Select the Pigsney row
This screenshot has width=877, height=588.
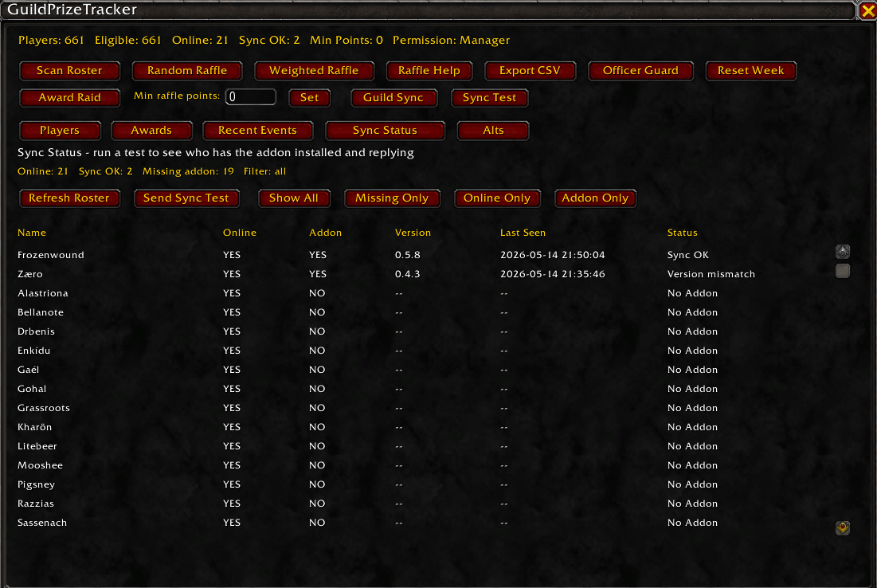422,484
